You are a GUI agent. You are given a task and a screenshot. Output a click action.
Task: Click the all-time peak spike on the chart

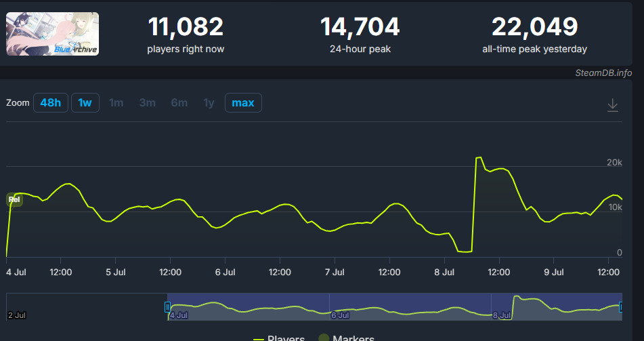(479, 157)
